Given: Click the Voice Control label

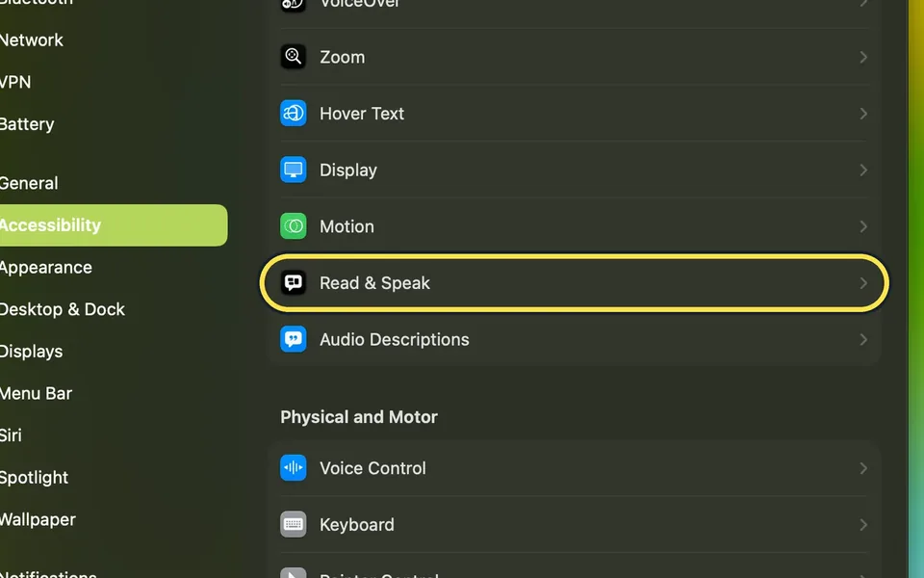Looking at the screenshot, I should point(372,468).
